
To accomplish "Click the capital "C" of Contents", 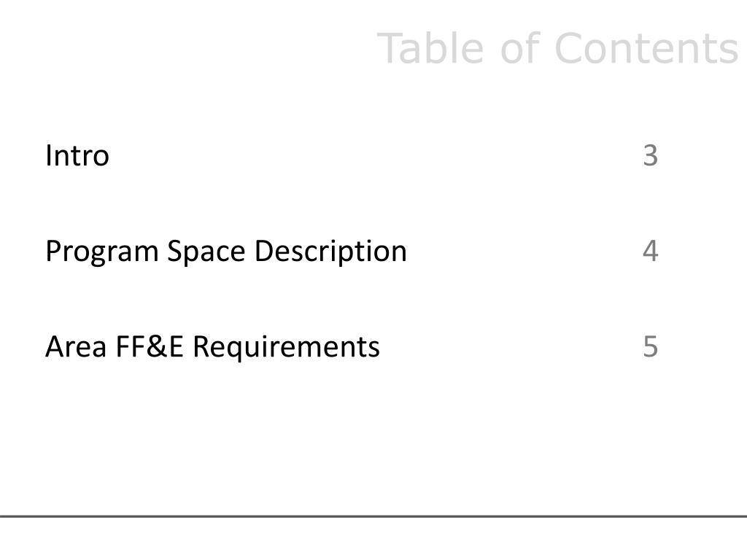I will tap(570, 47).
